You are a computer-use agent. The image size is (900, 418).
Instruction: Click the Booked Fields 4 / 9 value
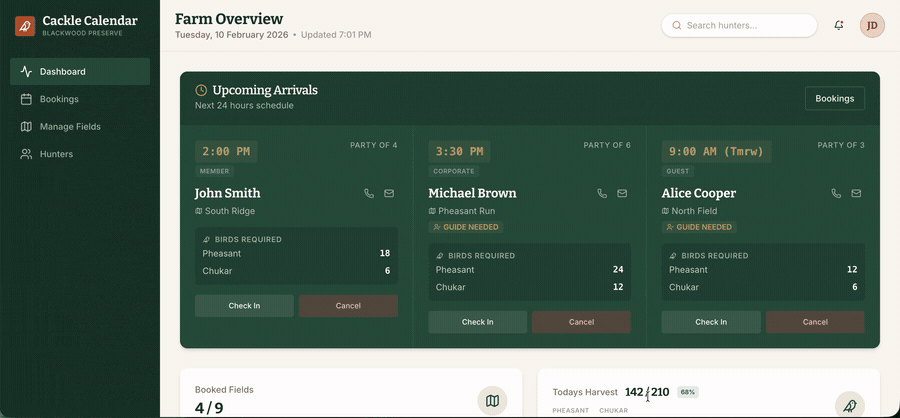click(x=209, y=408)
